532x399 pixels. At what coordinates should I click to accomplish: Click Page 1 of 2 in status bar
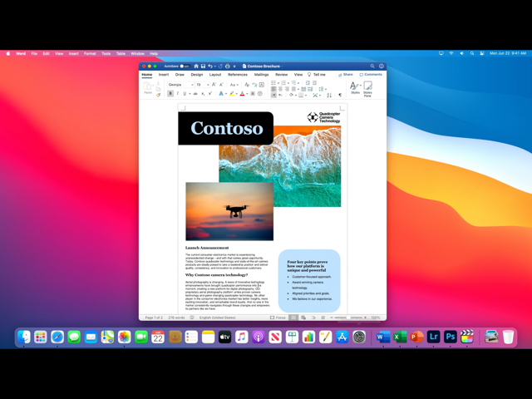click(x=154, y=318)
